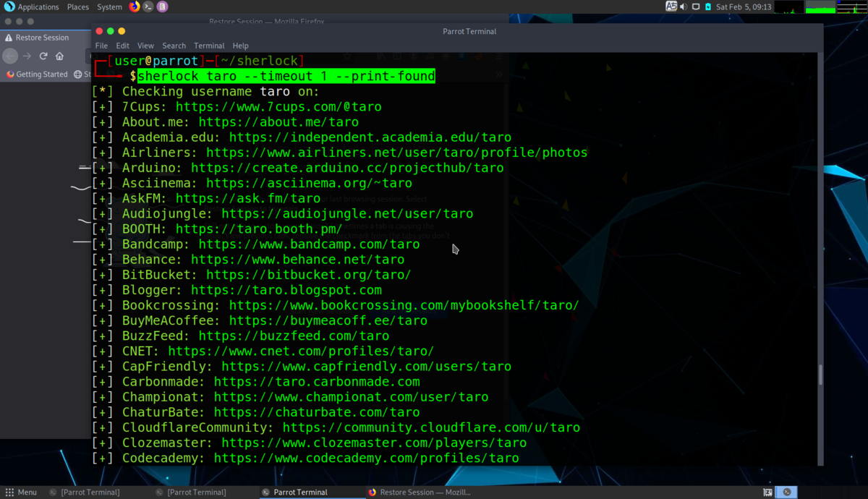Click the Firefox back arrow button
Viewport: 868px width, 499px height.
[10, 56]
